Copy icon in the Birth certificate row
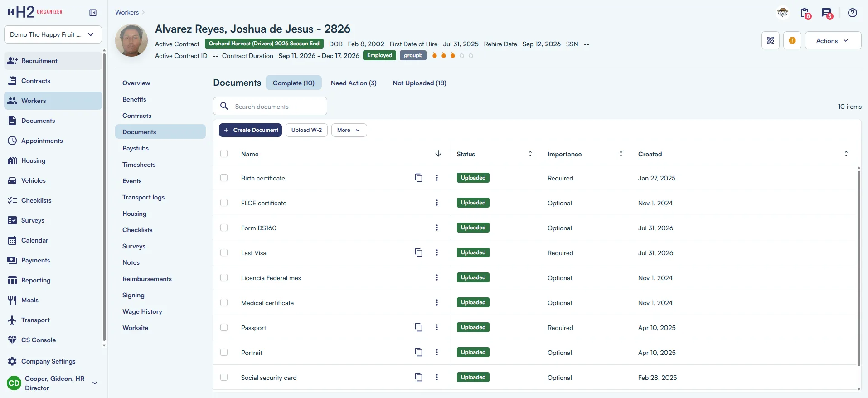 (x=418, y=178)
